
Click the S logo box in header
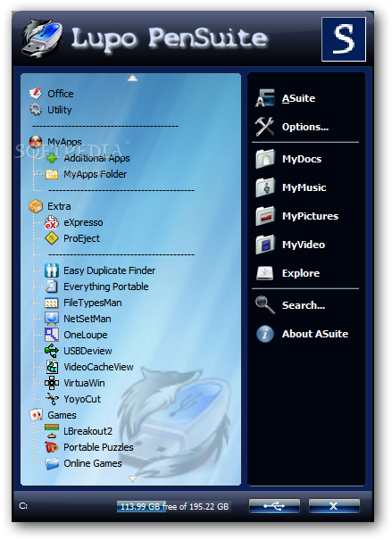pos(344,39)
